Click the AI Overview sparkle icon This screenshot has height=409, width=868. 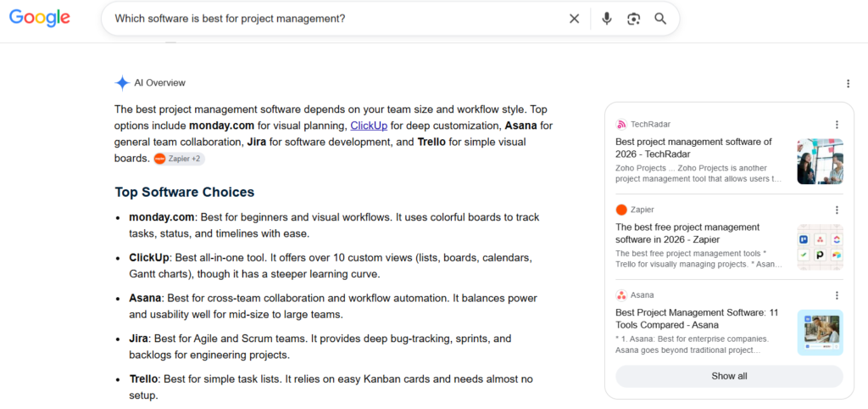pyautogui.click(x=122, y=83)
